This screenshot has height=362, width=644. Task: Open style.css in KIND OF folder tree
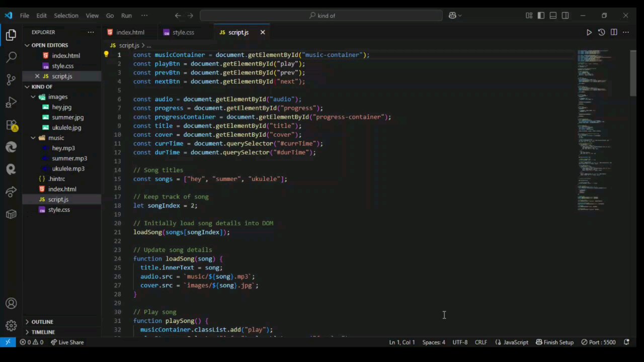(x=59, y=210)
